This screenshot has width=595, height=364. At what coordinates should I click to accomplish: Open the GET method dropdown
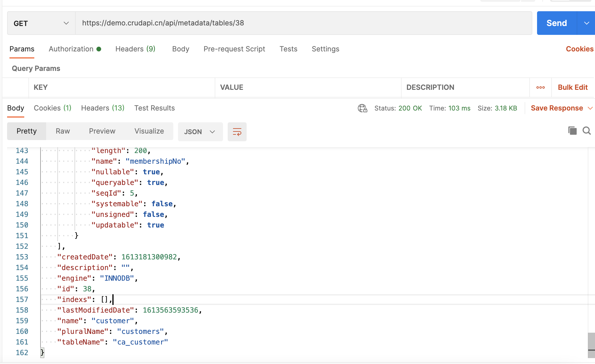click(x=41, y=23)
